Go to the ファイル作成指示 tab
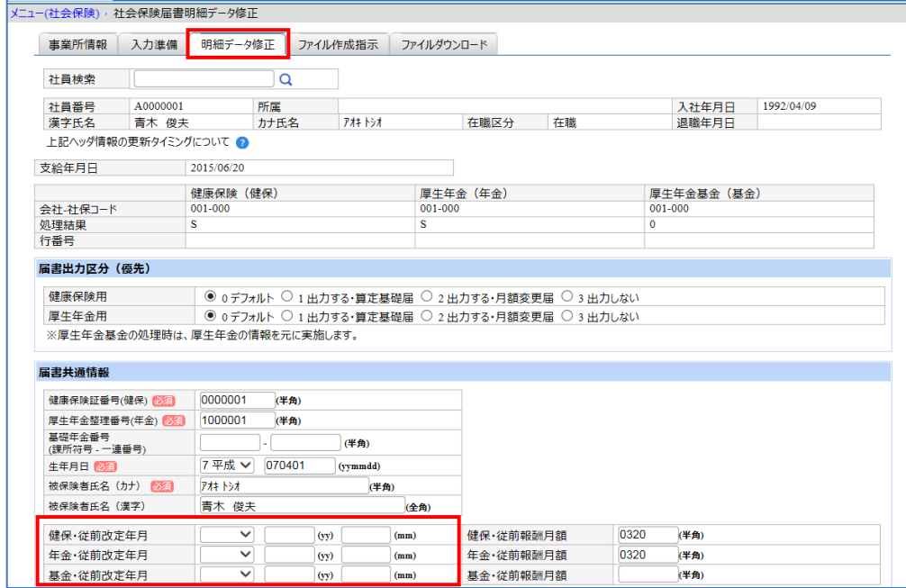The height and width of the screenshot is (588, 906). click(x=338, y=44)
